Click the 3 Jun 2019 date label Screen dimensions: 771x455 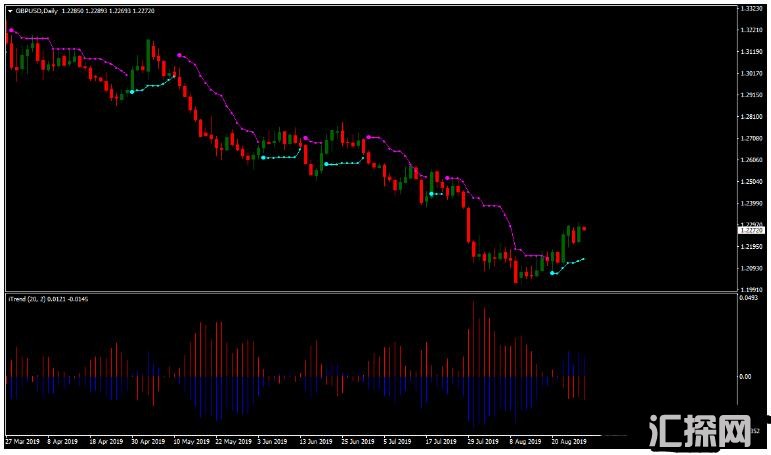(272, 441)
